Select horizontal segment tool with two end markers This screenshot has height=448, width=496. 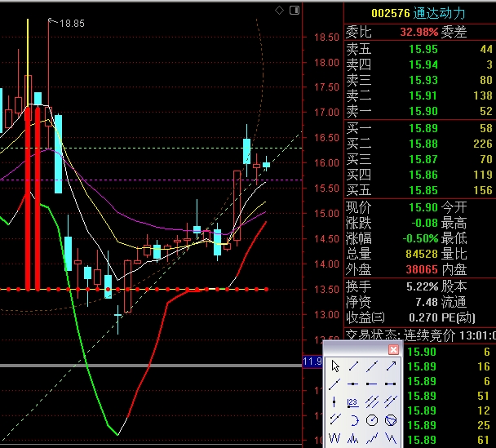click(x=391, y=384)
